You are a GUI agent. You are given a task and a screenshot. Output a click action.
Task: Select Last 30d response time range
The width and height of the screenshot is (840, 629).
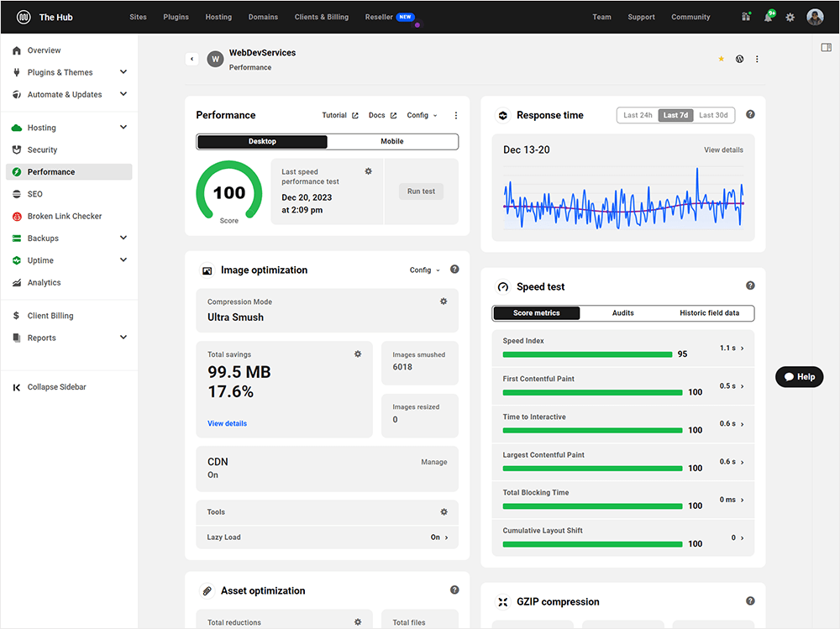[x=713, y=115]
